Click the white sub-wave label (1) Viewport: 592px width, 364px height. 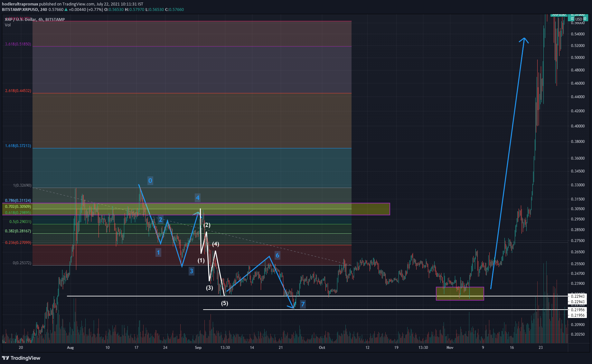pos(201,260)
